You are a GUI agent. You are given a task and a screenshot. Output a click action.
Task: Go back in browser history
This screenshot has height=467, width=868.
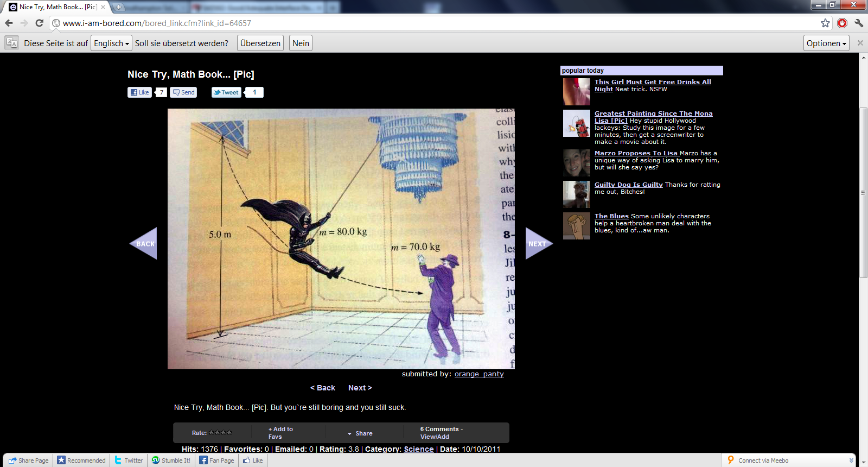[9, 23]
